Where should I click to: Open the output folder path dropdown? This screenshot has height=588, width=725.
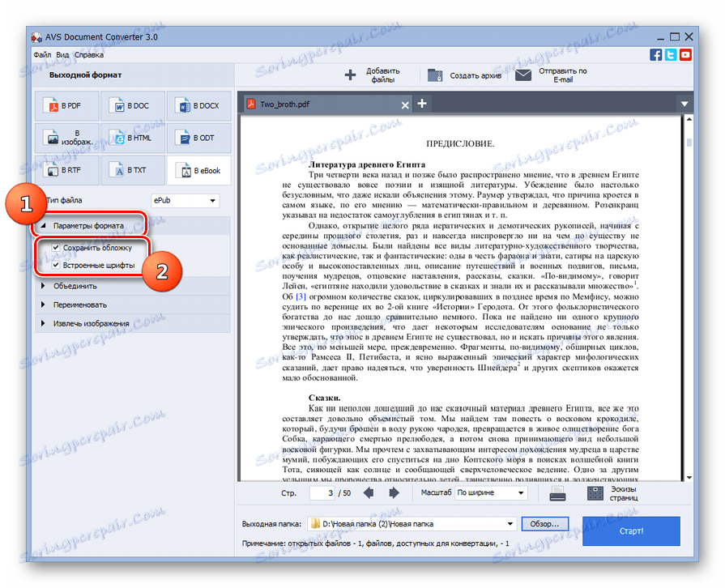point(510,524)
